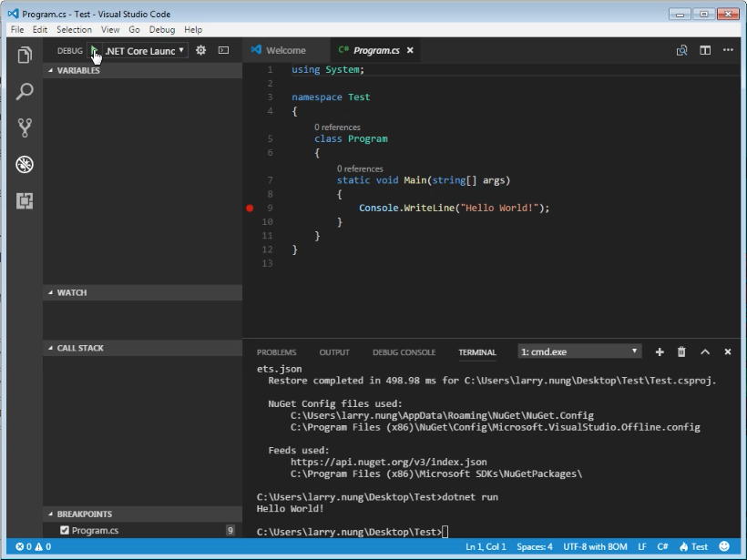Click the Hello World! terminal output text
This screenshot has width=747, height=560.
coord(290,509)
